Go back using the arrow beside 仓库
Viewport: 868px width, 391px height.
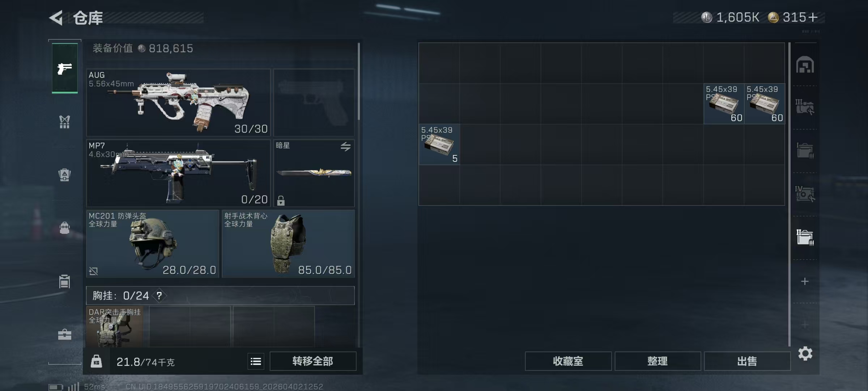coord(56,18)
